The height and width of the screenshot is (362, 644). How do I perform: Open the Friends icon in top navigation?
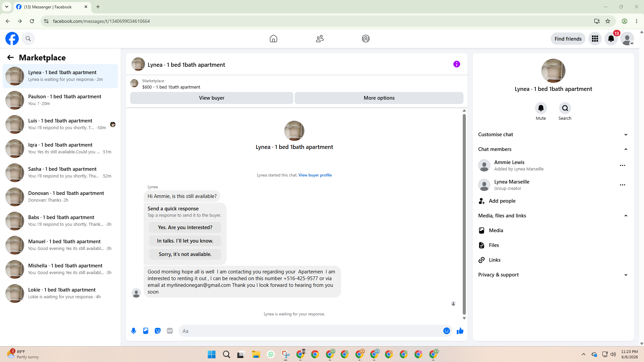pos(320,39)
